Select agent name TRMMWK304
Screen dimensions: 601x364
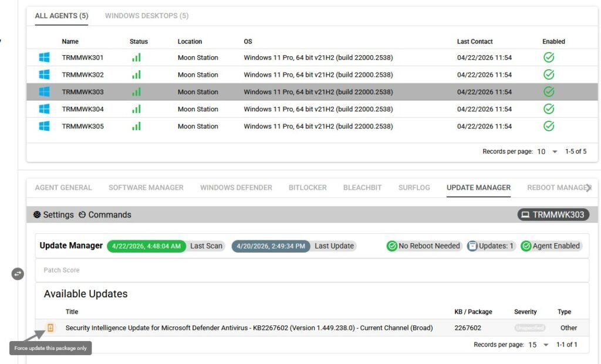83,110
